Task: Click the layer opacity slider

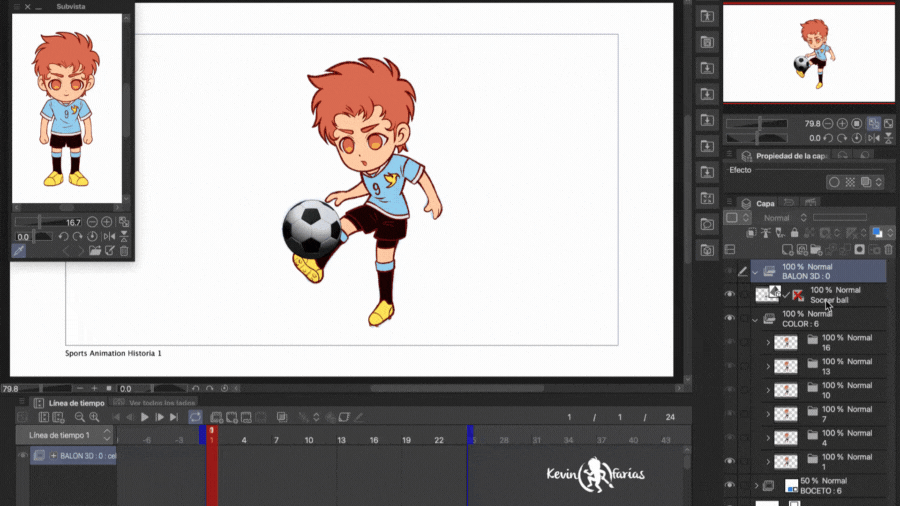Action: (840, 217)
